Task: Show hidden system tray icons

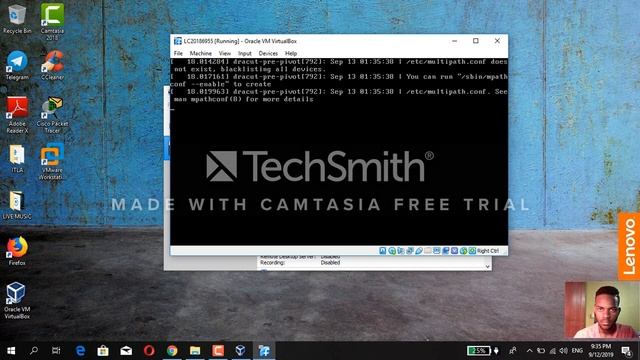Action: coord(529,351)
